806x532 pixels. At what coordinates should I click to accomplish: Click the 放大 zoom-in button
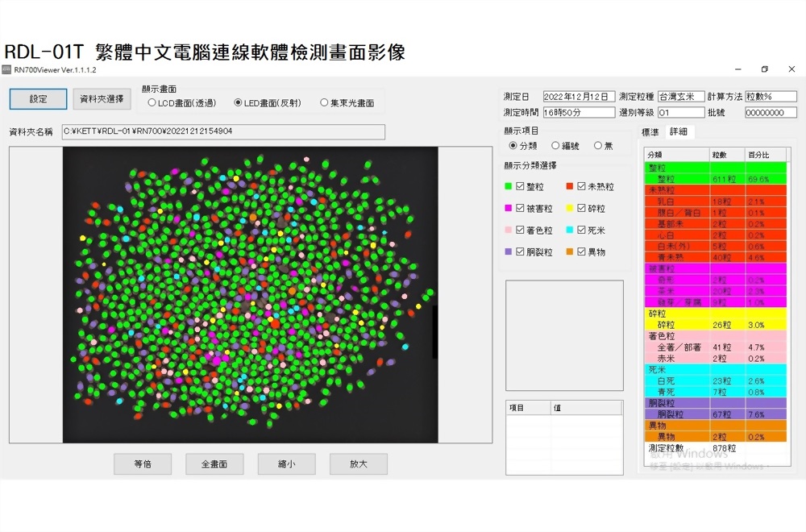[x=358, y=463]
